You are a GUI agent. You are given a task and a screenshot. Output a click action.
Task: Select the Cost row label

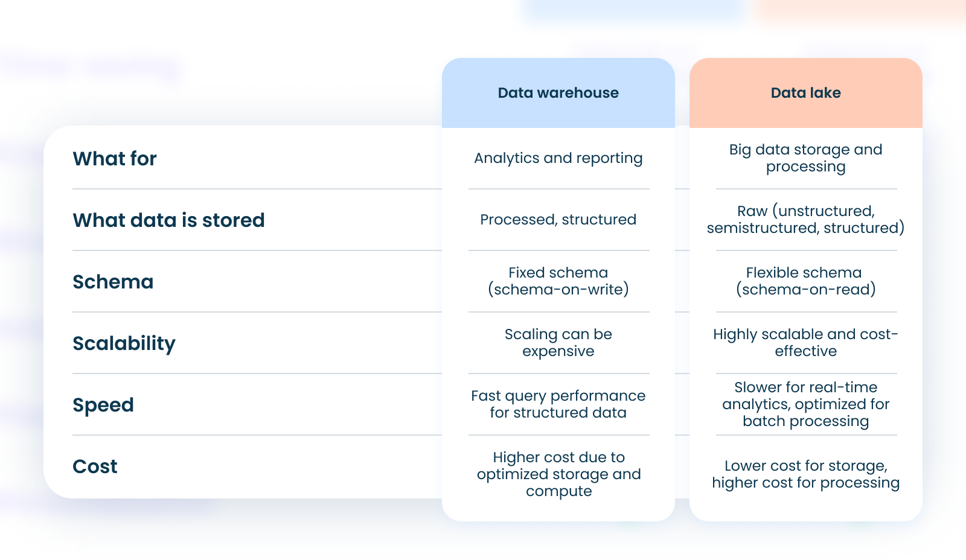(x=95, y=466)
